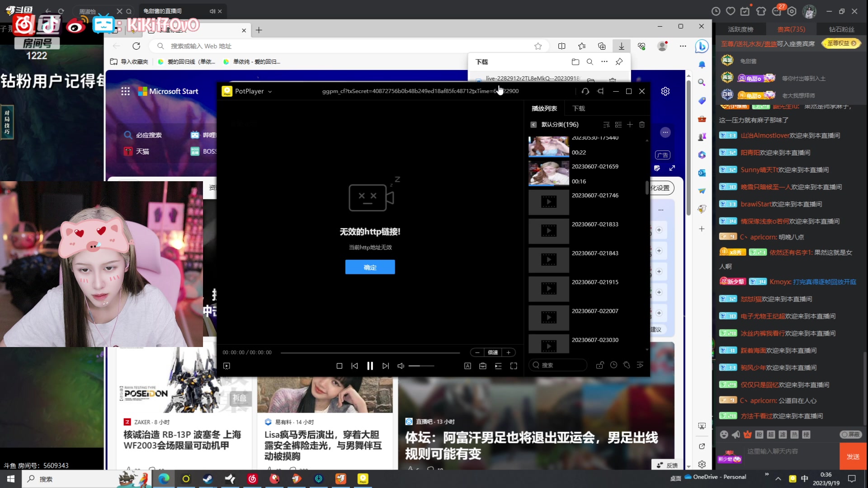Viewport: 868px width, 488px height.
Task: Open the downloads folder icon in download popup
Action: point(576,62)
